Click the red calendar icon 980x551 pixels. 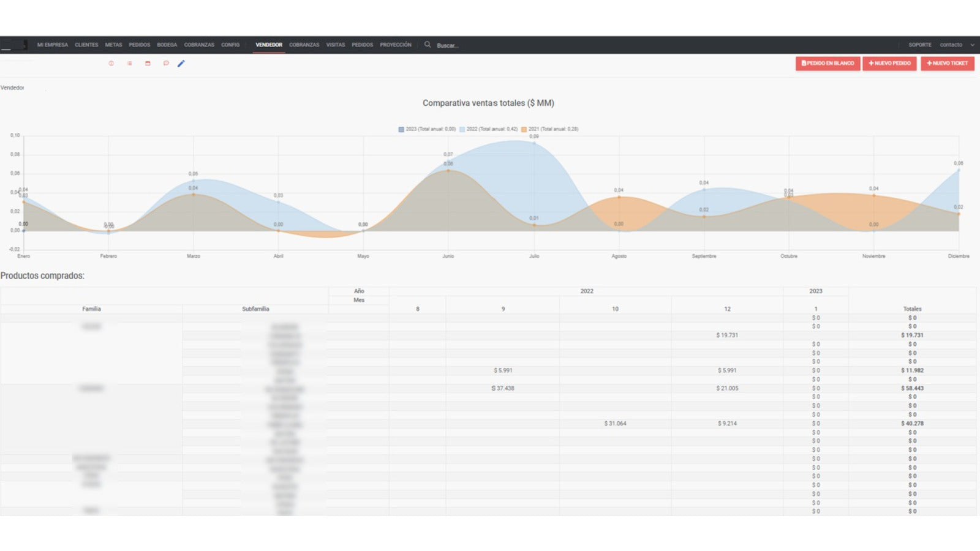[148, 64]
